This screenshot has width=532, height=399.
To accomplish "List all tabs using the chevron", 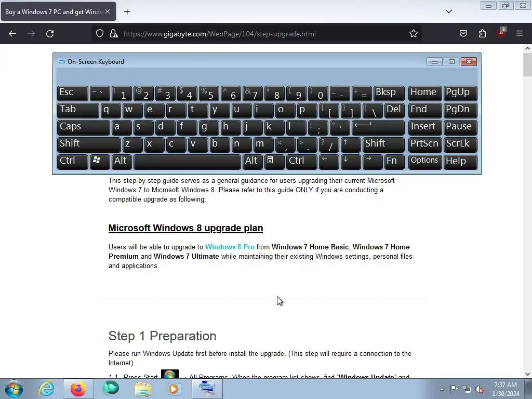I will tap(448, 11).
